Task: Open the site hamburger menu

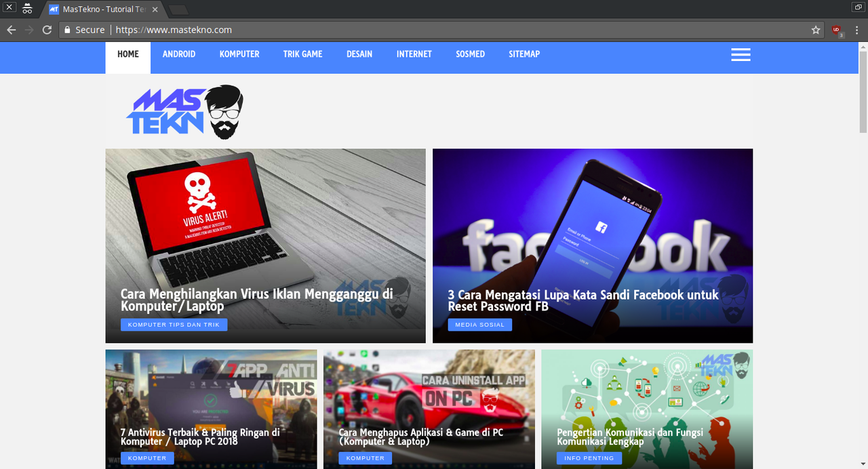Action: tap(741, 54)
